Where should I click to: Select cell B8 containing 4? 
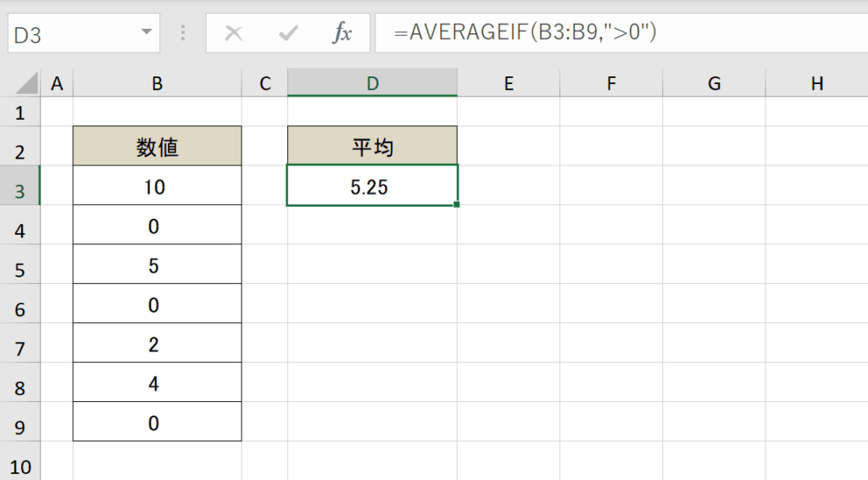tap(157, 382)
